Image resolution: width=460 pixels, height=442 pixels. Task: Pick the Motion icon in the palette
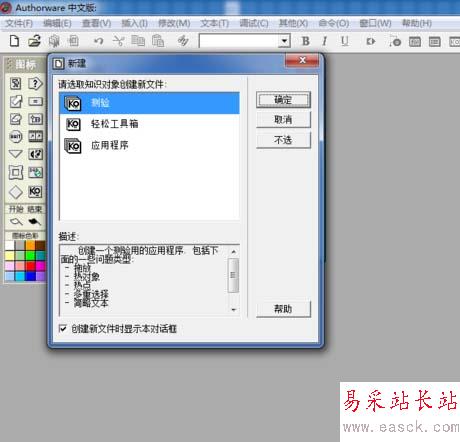pos(15,101)
